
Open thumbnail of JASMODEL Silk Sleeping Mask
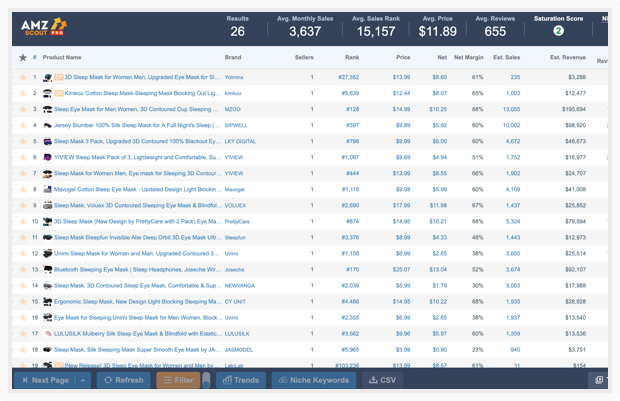47,350
